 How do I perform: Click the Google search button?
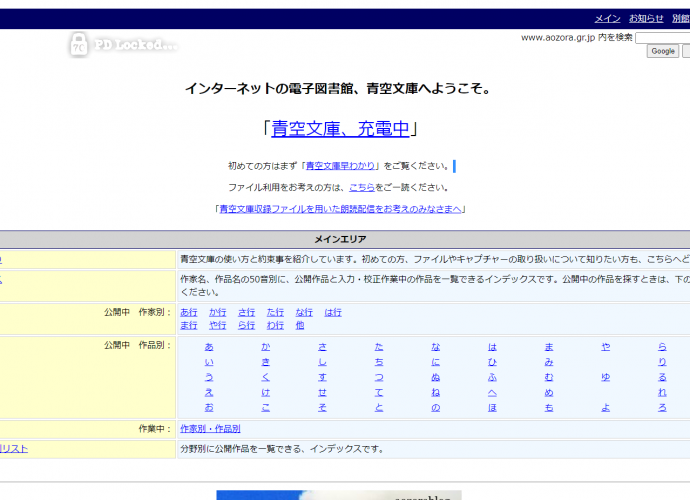pos(663,51)
